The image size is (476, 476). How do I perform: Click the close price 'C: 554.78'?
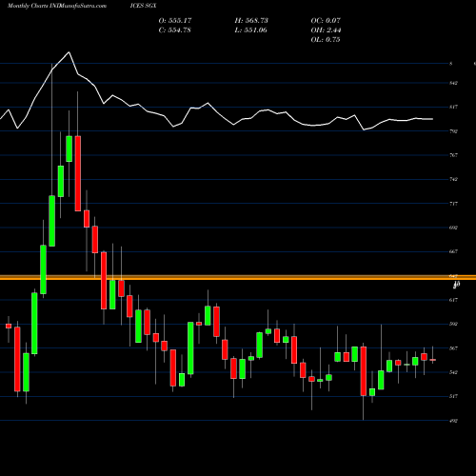pos(175,30)
